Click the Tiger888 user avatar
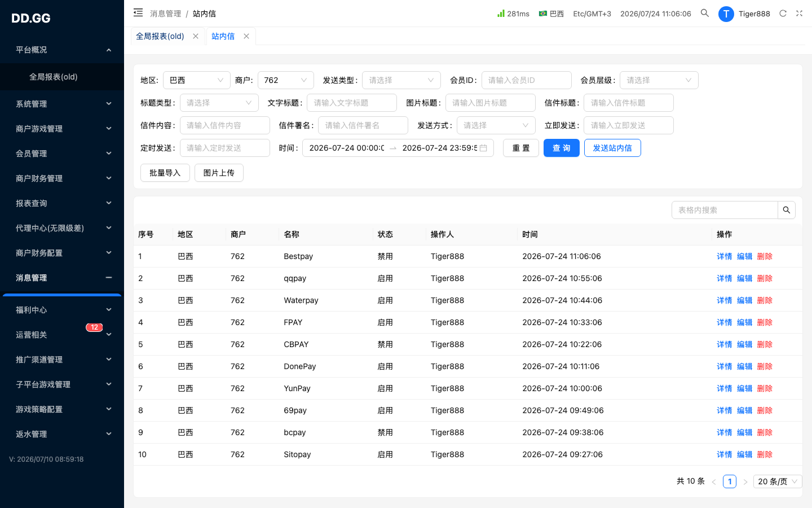The height and width of the screenshot is (508, 812). pyautogui.click(x=726, y=14)
